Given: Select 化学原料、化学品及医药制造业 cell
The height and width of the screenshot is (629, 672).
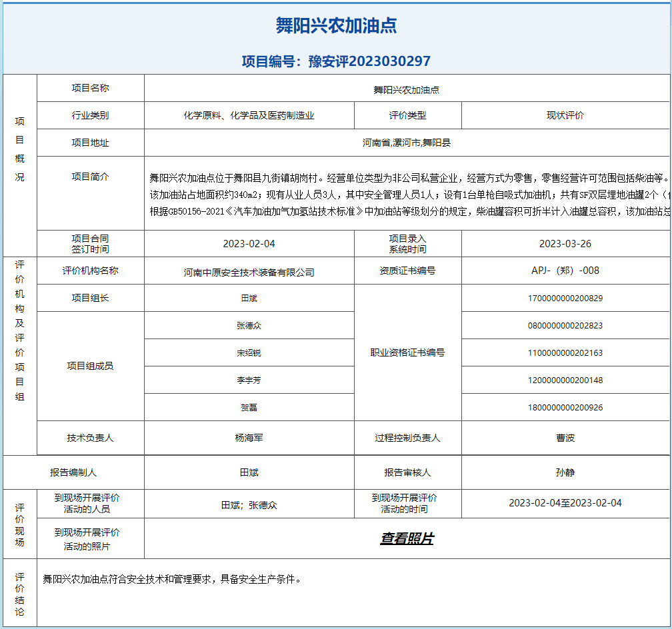Looking at the screenshot, I should (249, 115).
